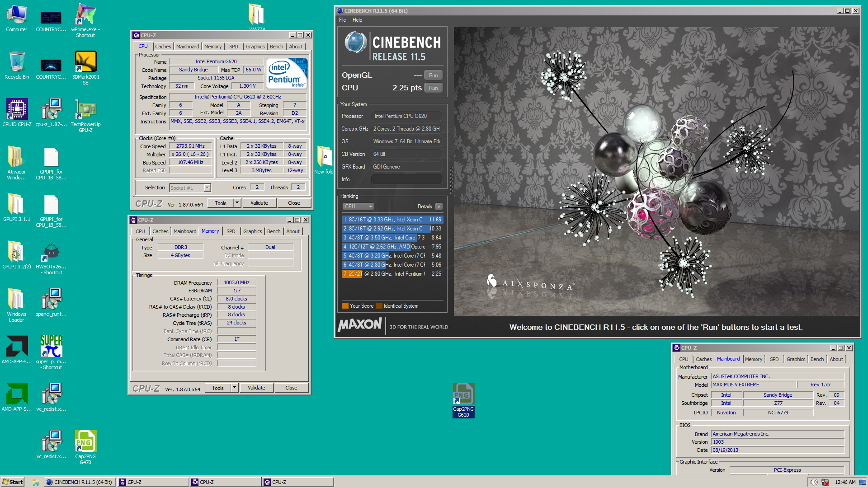Open Bench tab in top CPU-Z window

276,47
